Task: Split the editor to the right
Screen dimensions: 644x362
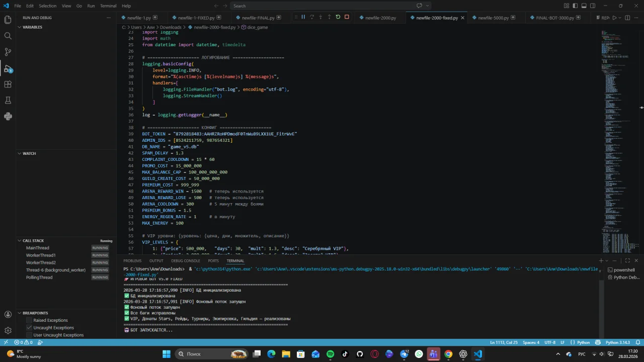Action: click(x=627, y=18)
